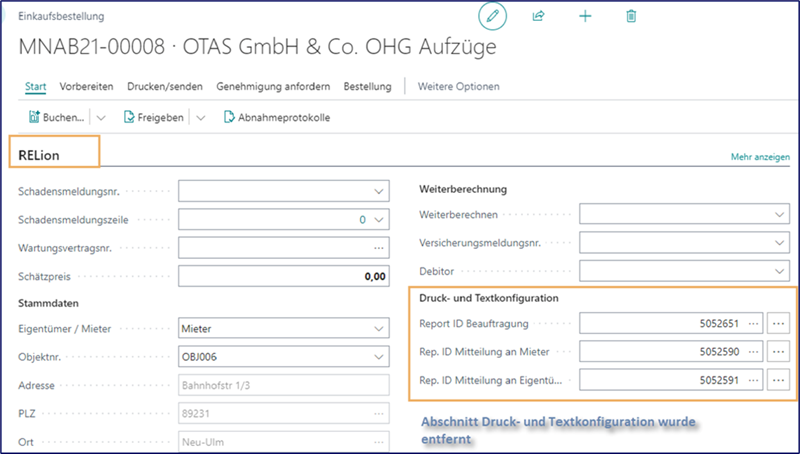Open the Bestellung tab
800x454 pixels.
(x=367, y=86)
